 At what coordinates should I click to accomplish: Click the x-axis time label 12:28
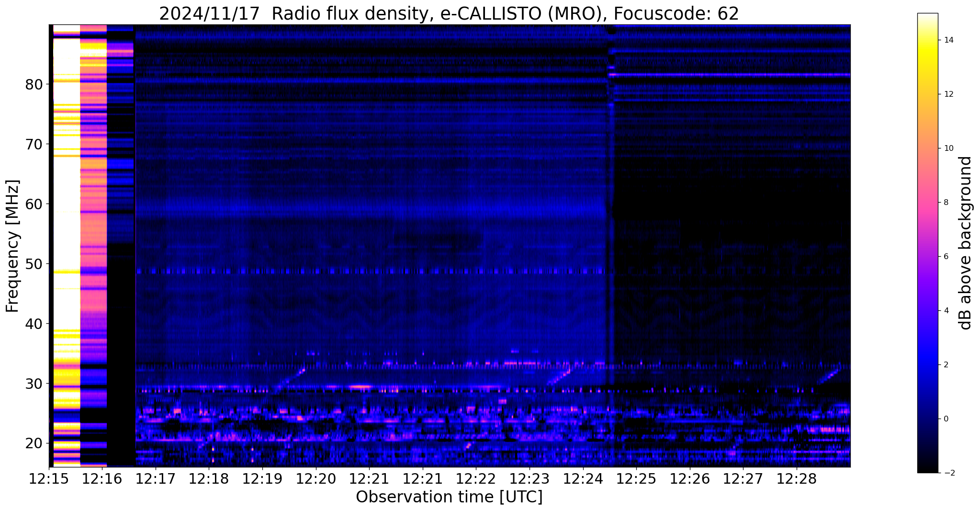pyautogui.click(x=796, y=479)
